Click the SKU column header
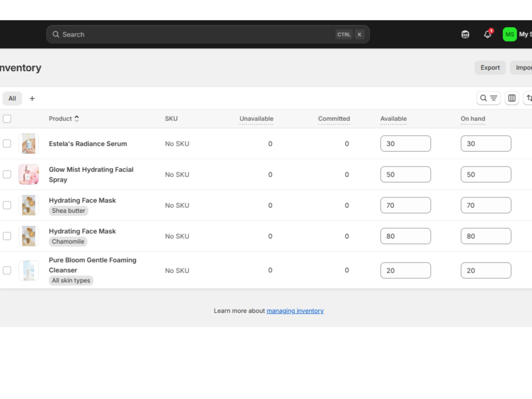The height and width of the screenshot is (399, 532). pyautogui.click(x=171, y=119)
